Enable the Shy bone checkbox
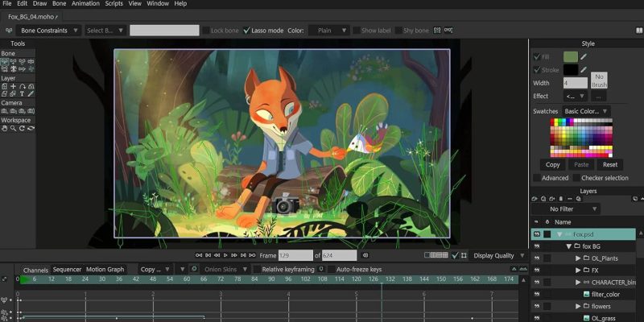This screenshot has width=644, height=322. tap(398, 31)
